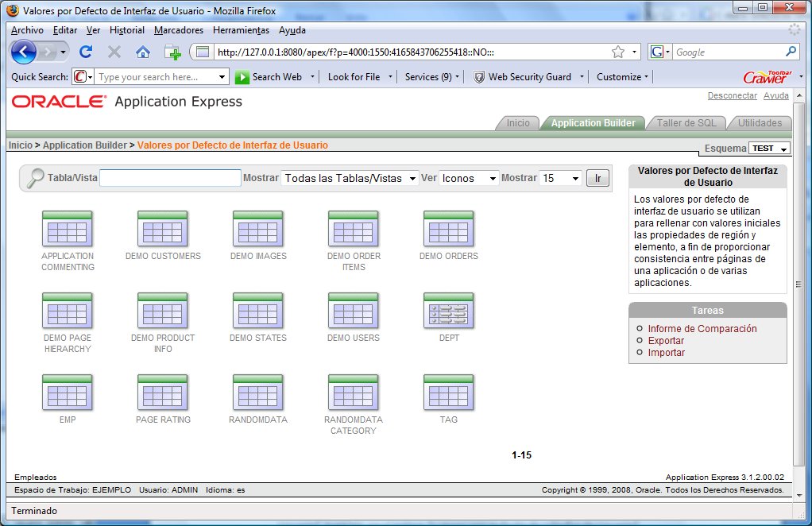The width and height of the screenshot is (812, 526).
Task: Expand the Look for File dropdown arrow
Action: pyautogui.click(x=390, y=77)
